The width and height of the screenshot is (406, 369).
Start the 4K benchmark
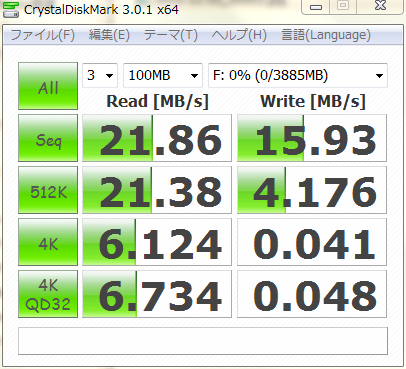point(48,242)
